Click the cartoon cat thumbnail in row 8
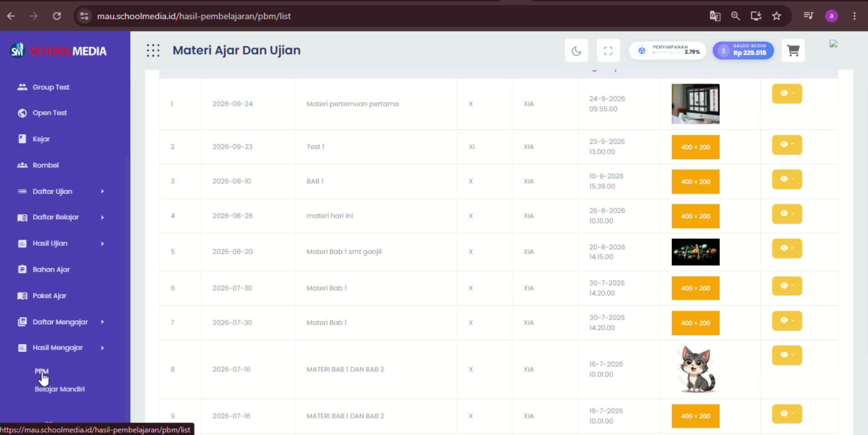Image resolution: width=868 pixels, height=435 pixels. click(x=696, y=369)
